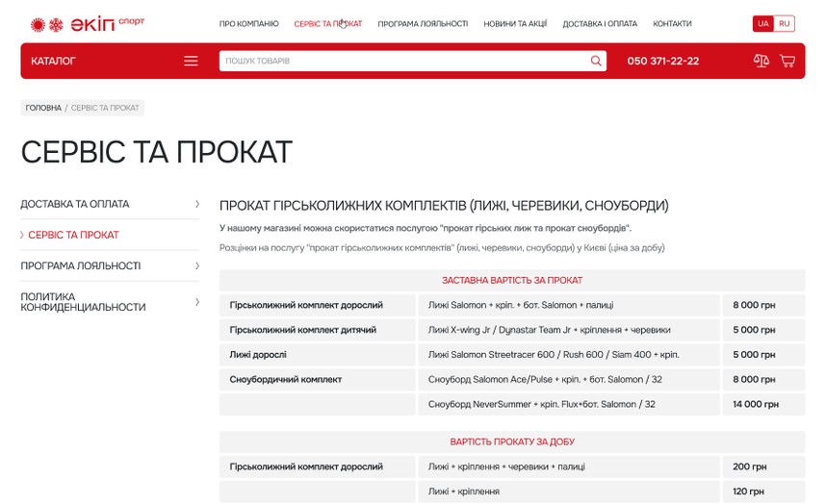The image size is (826, 504).
Task: Open Доставка і оплата top menu item
Action: coord(600,24)
